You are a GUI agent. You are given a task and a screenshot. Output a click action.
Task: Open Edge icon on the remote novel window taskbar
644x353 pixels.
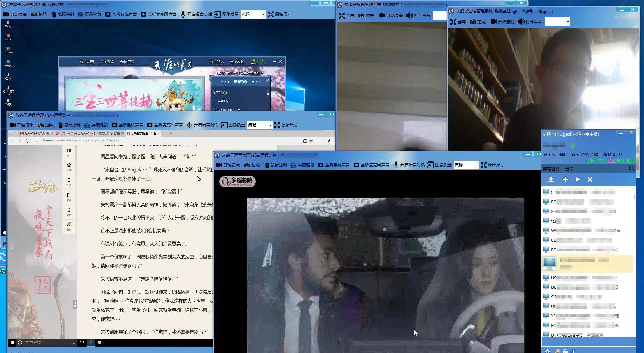click(91, 342)
